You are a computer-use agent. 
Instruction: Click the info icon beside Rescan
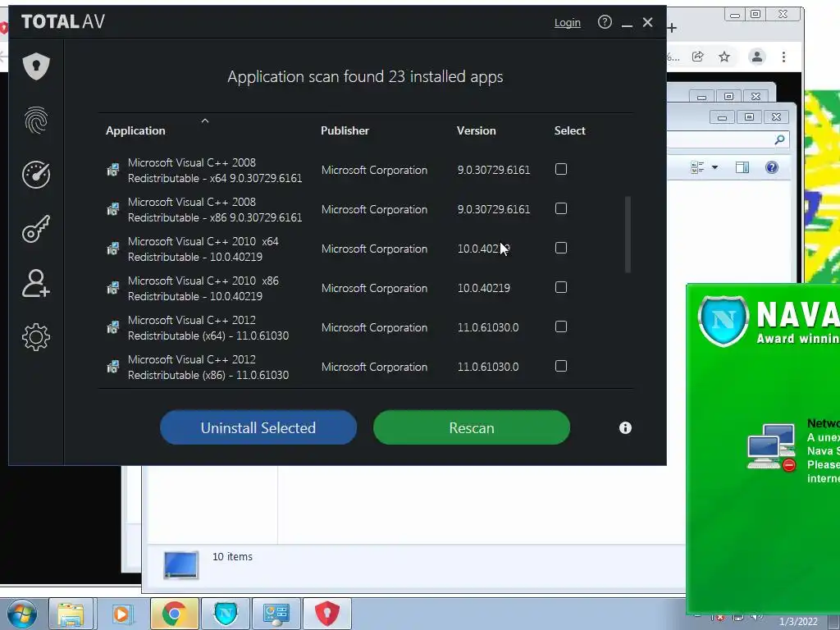(625, 427)
